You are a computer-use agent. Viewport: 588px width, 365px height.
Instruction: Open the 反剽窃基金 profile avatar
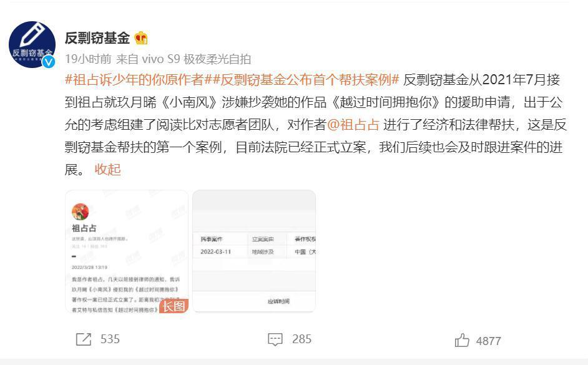[x=32, y=44]
